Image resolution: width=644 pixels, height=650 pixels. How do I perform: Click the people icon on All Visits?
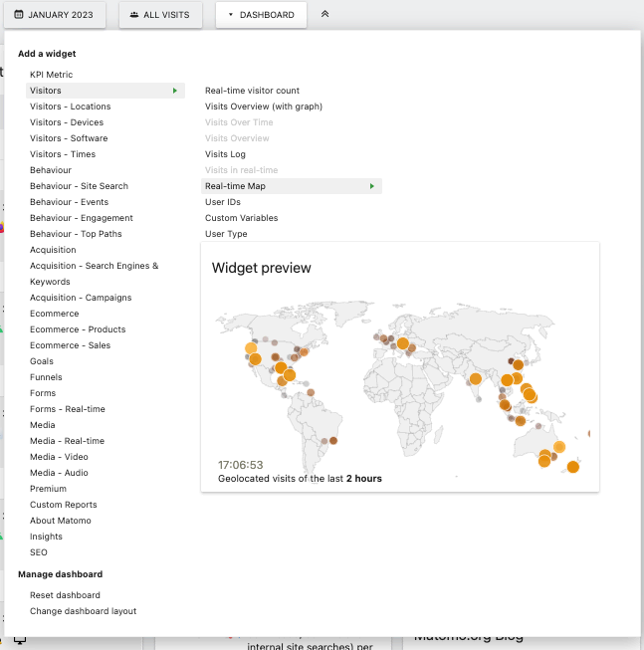[134, 15]
